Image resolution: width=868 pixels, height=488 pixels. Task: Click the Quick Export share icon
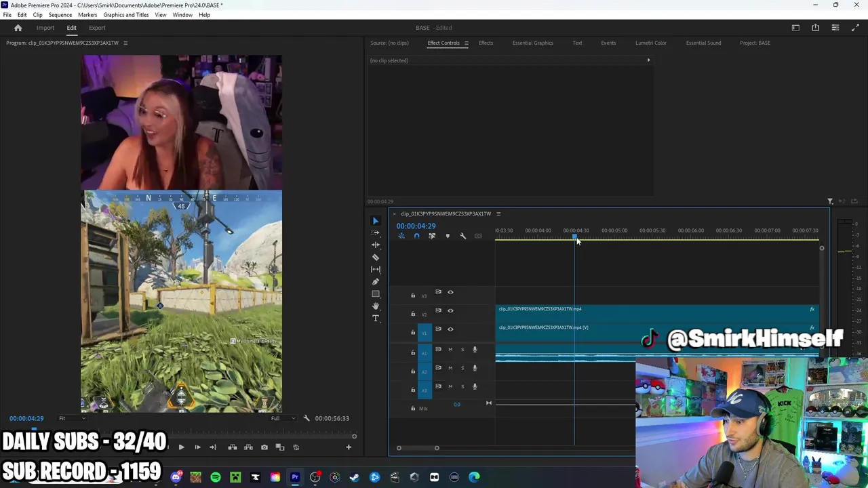pos(815,28)
